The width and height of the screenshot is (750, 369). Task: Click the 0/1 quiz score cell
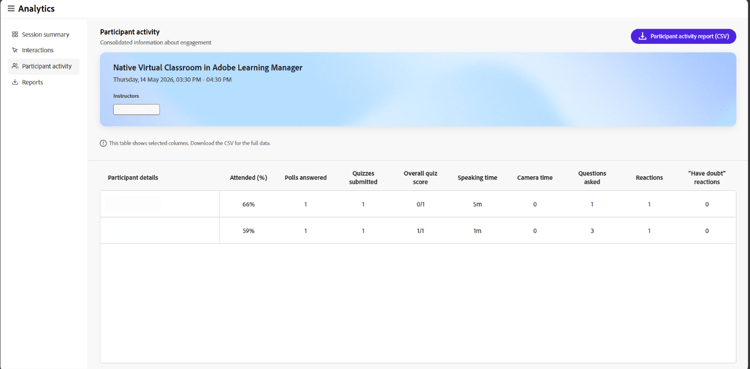pyautogui.click(x=420, y=204)
